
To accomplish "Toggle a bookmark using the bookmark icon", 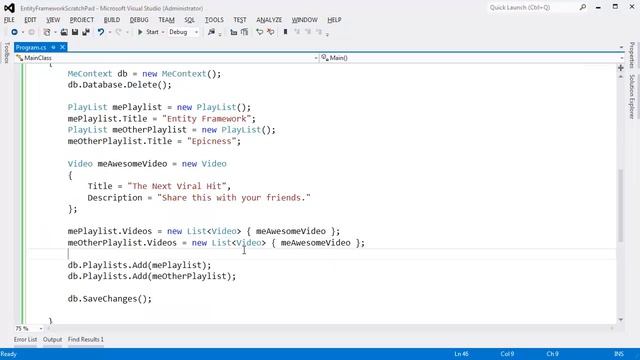I will (x=285, y=32).
